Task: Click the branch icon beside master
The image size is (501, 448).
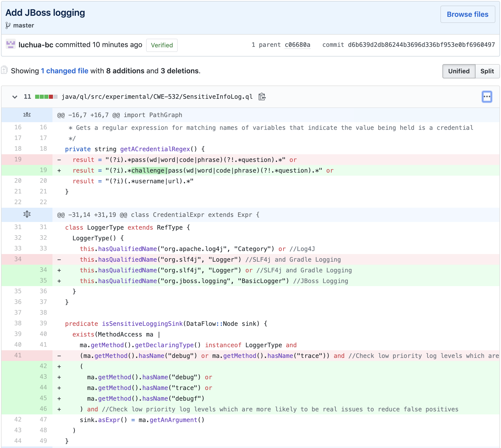Action: click(x=8, y=25)
